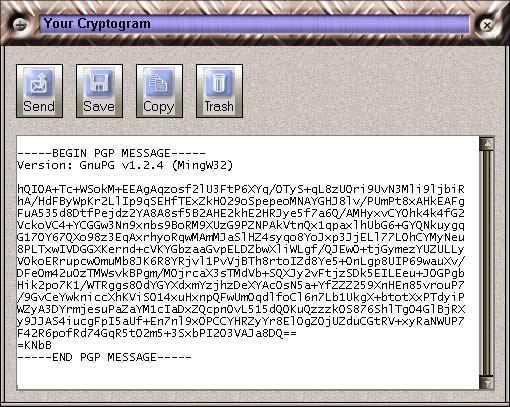510x407 pixels.
Task: Click the scrollbar up arrow of the text box
Action: tap(487, 144)
